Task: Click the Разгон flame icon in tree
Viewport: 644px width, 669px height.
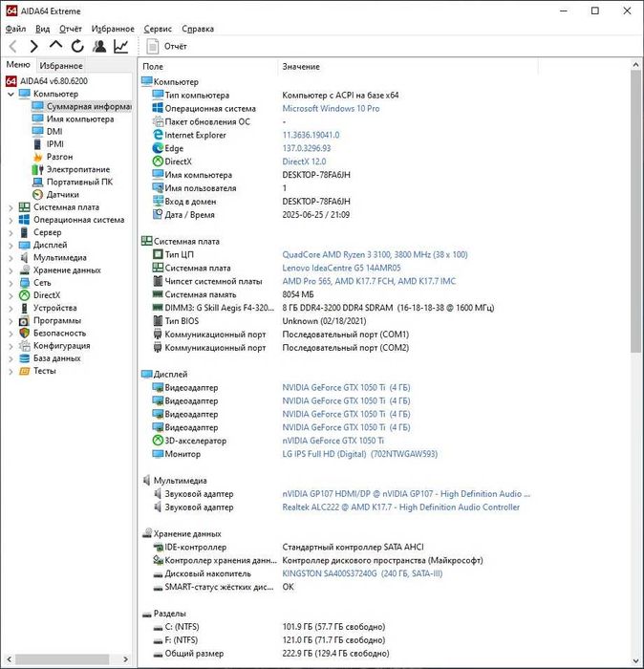Action: point(38,157)
